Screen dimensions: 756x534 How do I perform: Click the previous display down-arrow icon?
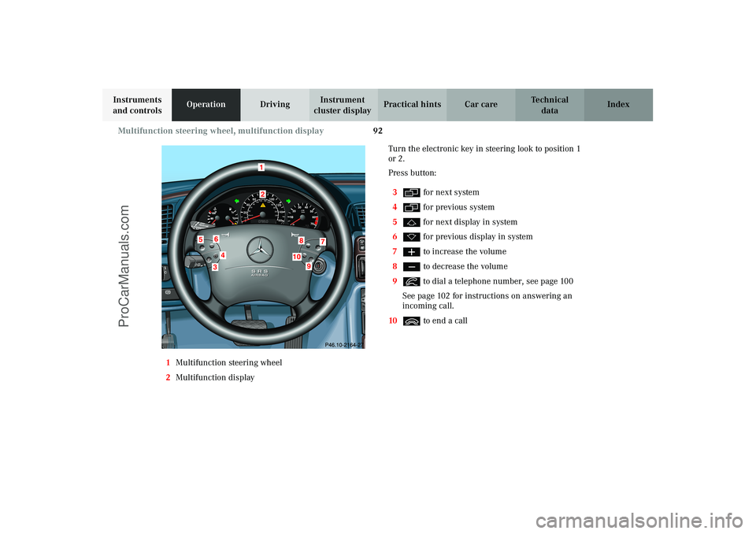[411, 237]
